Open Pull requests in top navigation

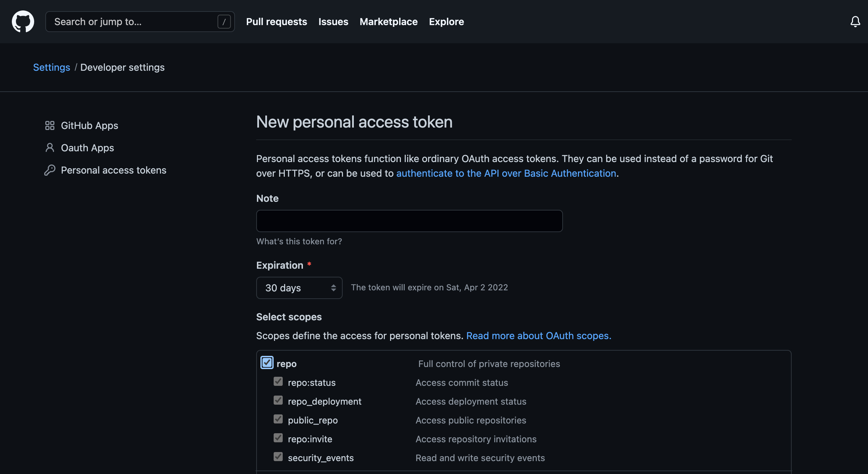pyautogui.click(x=276, y=22)
